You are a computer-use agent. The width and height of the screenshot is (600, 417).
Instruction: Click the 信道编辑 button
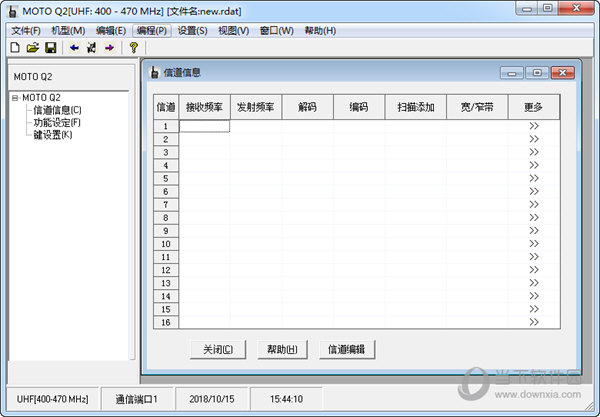(x=347, y=349)
